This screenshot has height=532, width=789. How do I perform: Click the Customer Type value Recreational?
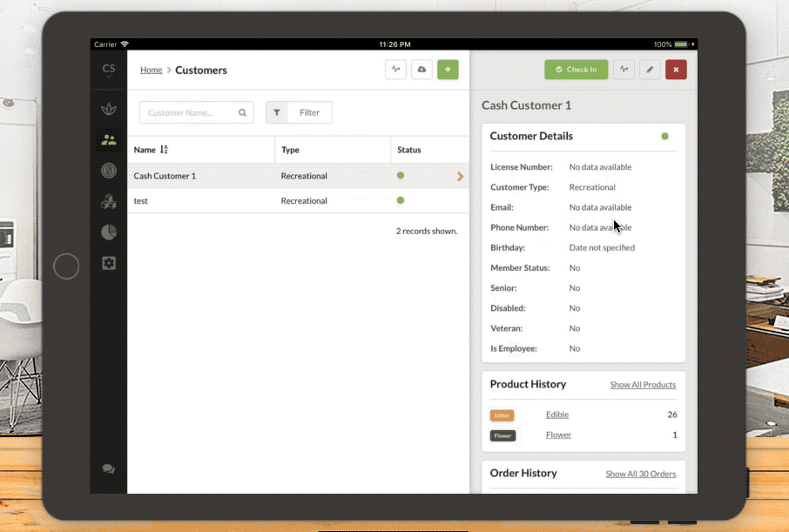click(592, 186)
